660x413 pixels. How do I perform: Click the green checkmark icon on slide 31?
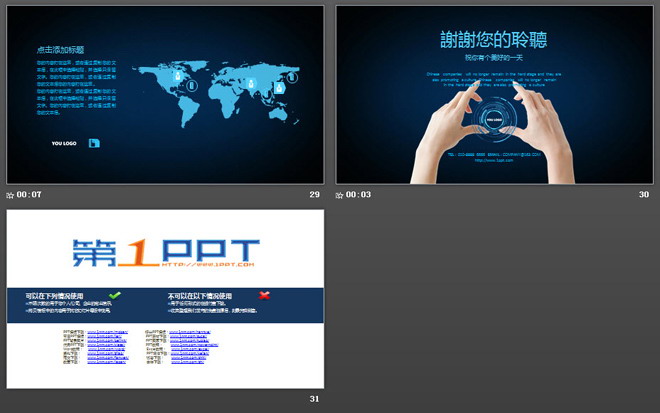[114, 295]
